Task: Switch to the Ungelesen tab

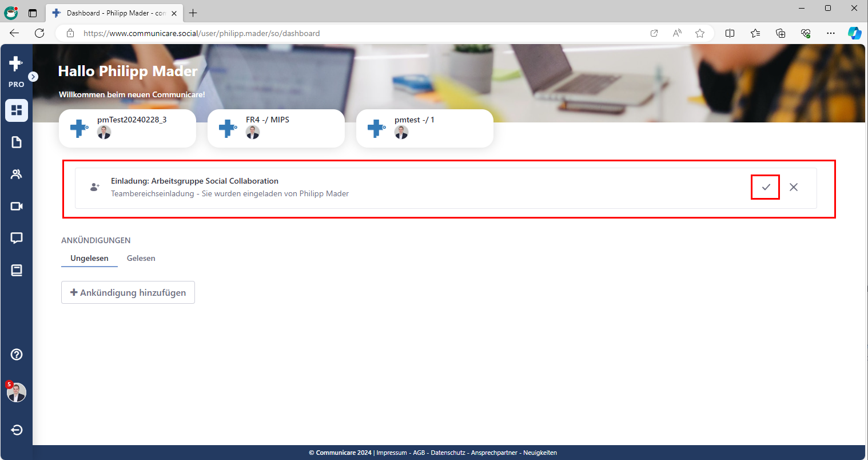Action: coord(89,259)
